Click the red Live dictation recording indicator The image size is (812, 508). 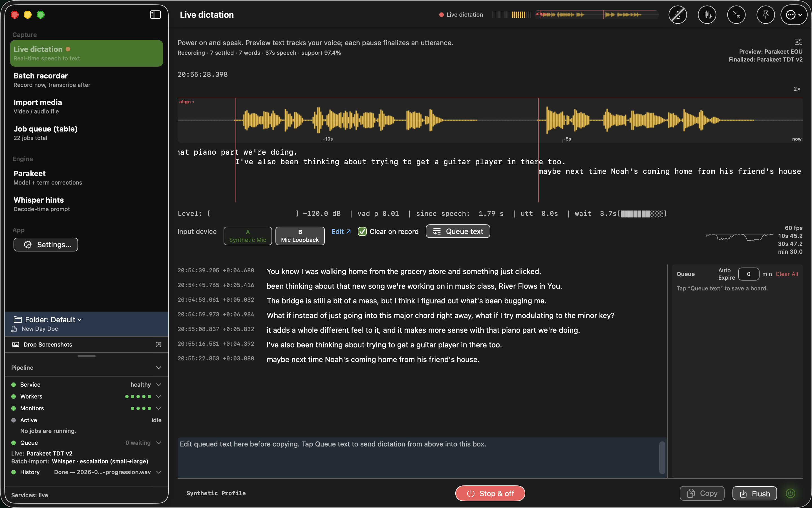pyautogui.click(x=441, y=14)
